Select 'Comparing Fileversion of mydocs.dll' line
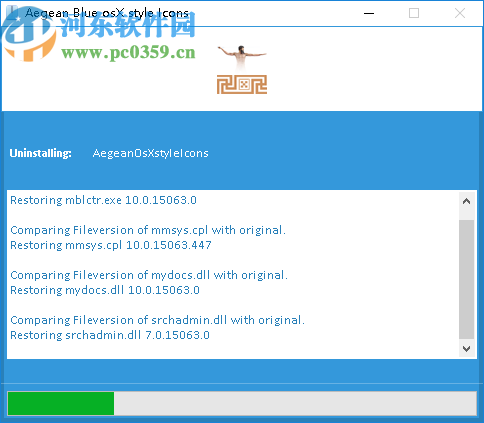This screenshot has width=484, height=423. point(149,275)
